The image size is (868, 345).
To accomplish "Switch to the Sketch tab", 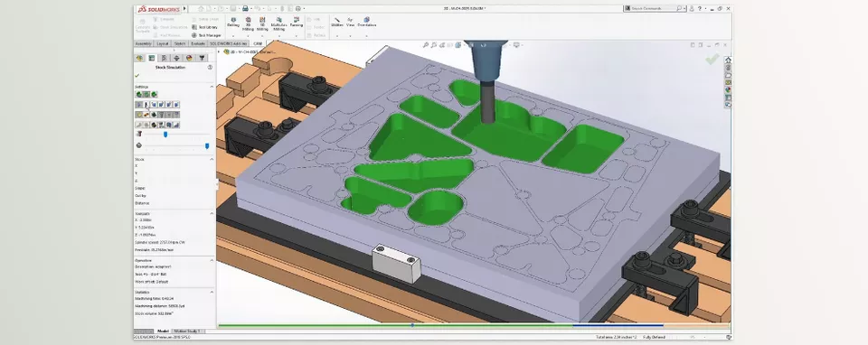I will pos(180,43).
